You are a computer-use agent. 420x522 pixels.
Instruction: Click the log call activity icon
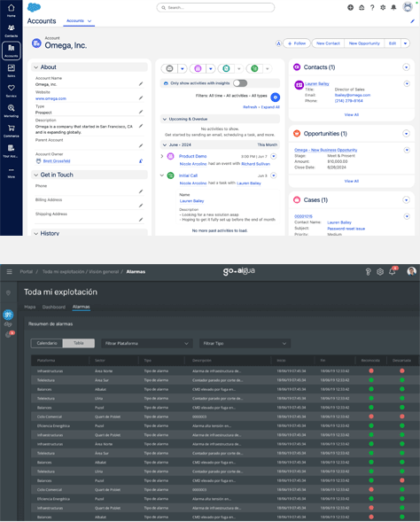[x=226, y=68]
